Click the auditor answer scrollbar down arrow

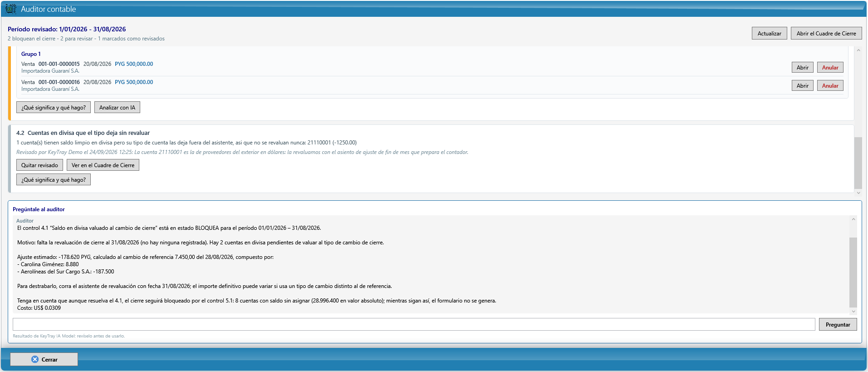(853, 311)
